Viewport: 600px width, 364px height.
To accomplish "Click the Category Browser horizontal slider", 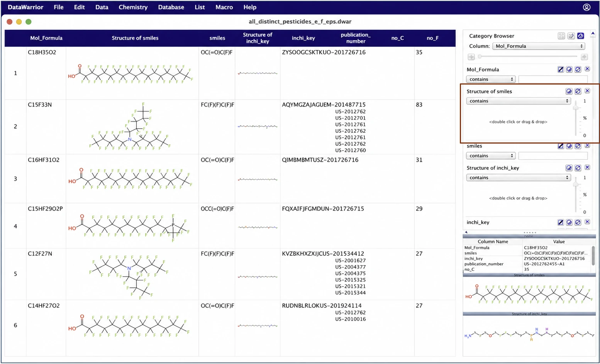I will [x=528, y=57].
